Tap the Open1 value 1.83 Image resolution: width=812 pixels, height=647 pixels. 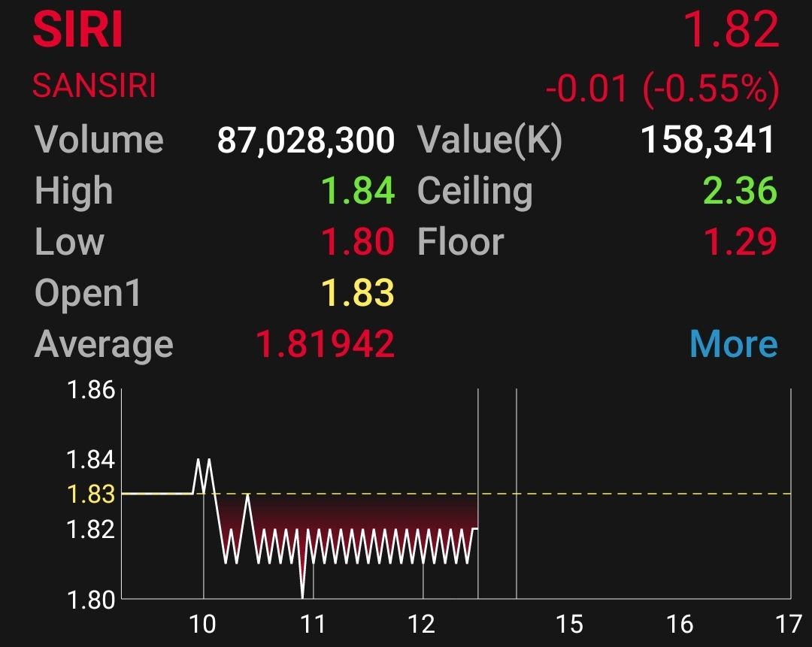(x=358, y=292)
